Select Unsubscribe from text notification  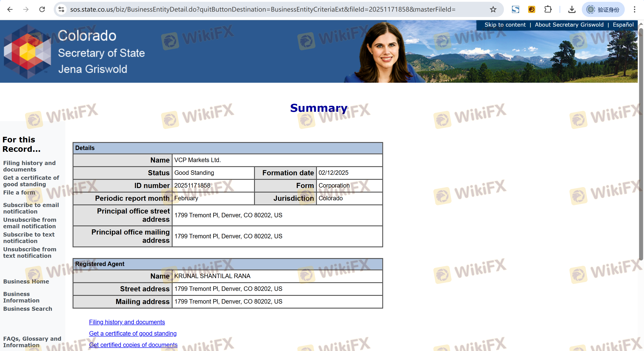click(30, 252)
